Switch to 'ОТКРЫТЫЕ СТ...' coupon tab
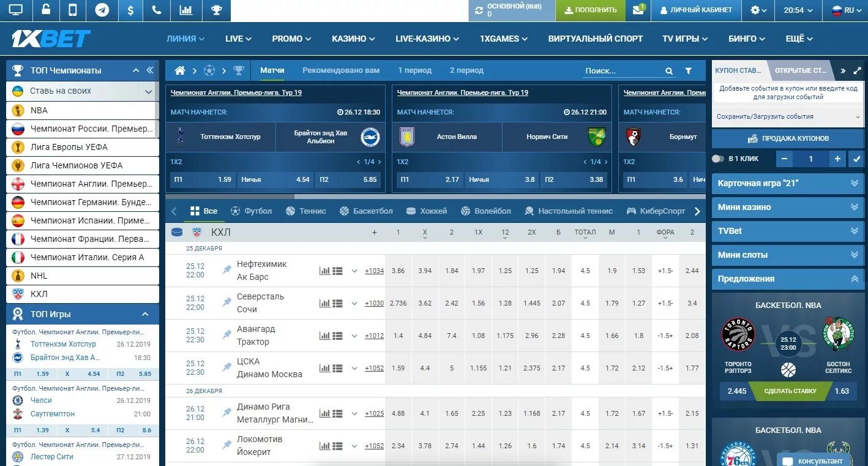 tap(800, 70)
